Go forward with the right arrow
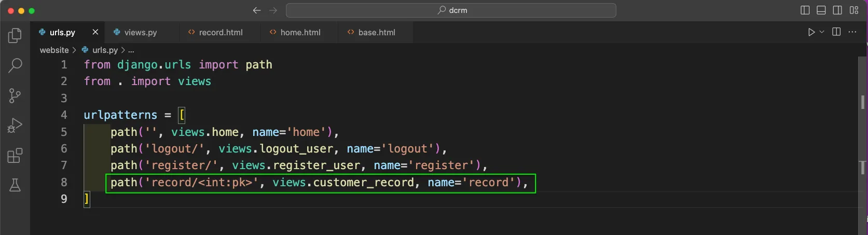Screen dimensions: 868x235 point(273,10)
